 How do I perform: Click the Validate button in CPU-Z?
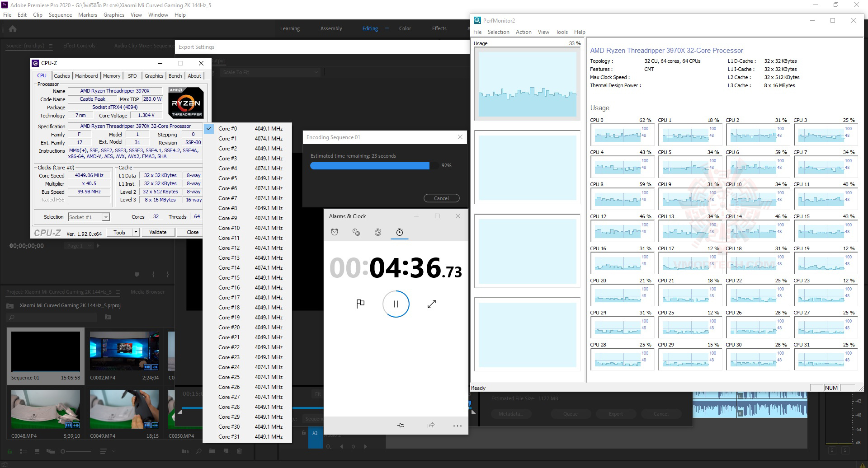point(158,232)
